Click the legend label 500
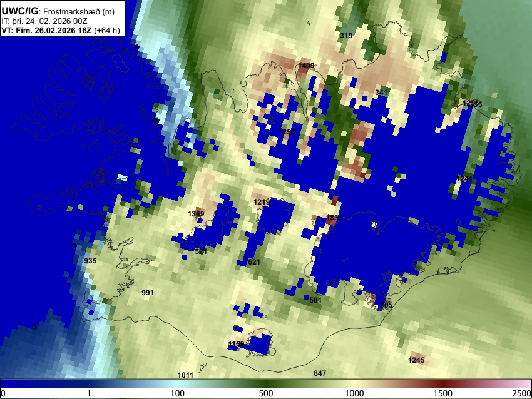The height and width of the screenshot is (399, 532). pyautogui.click(x=266, y=393)
